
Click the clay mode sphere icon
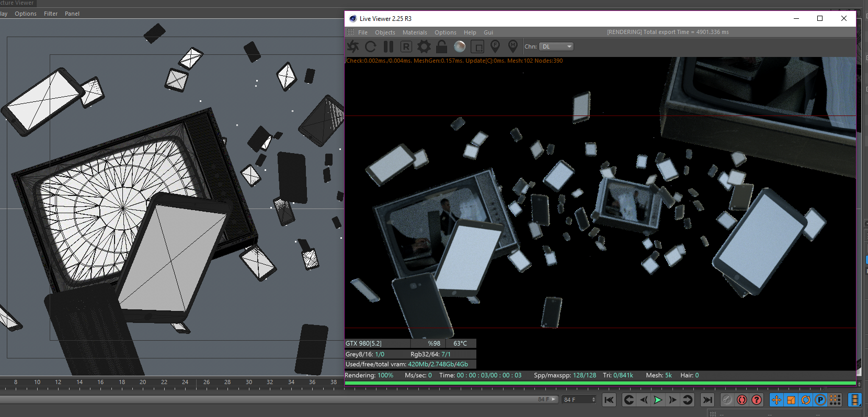pyautogui.click(x=460, y=47)
